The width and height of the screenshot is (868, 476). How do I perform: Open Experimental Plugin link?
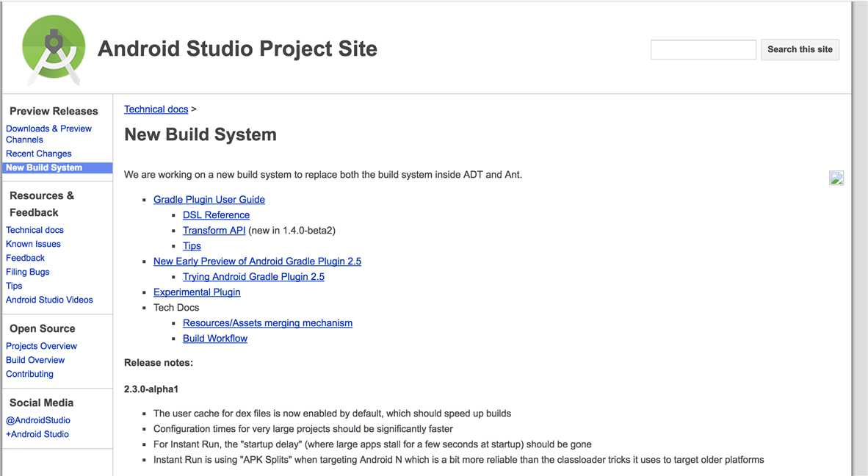click(197, 292)
